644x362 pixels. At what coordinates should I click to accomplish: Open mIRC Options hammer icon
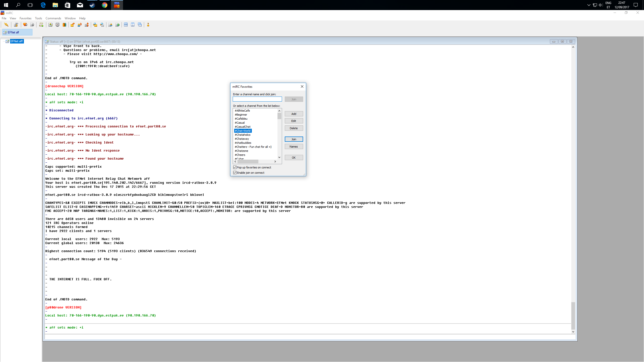click(16, 25)
